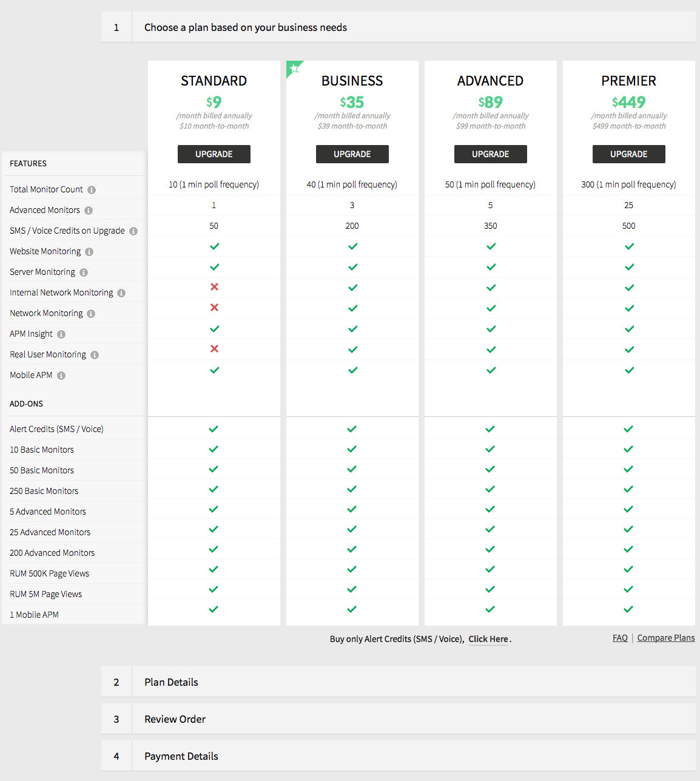Upgrade to the Business plan
This screenshot has height=781, width=700.
click(352, 154)
